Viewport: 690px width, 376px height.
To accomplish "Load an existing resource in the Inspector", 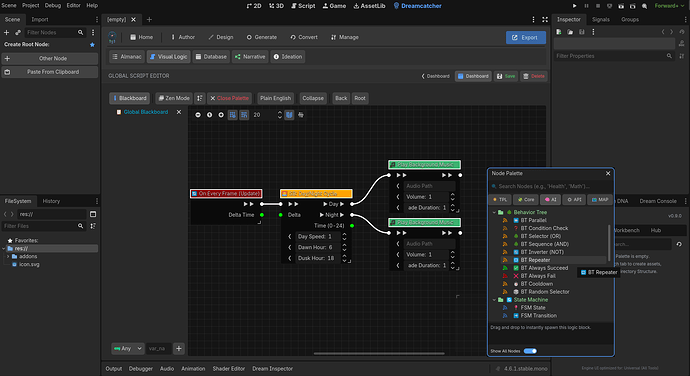I will 570,32.
